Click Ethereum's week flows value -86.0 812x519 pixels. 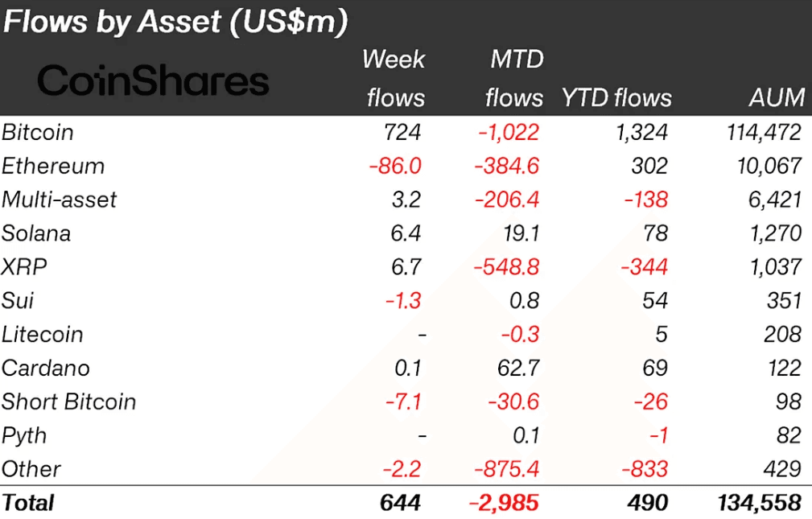point(395,166)
